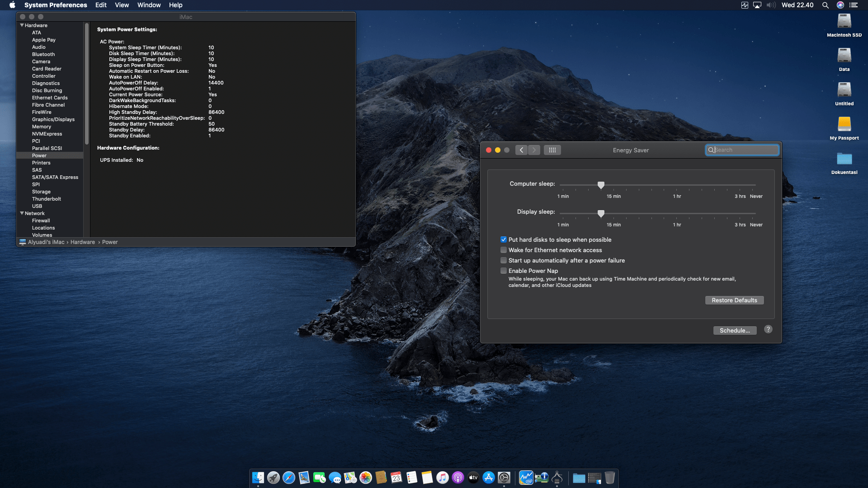Select Bluetooth in the System Information sidebar
The height and width of the screenshot is (488, 868).
[43, 54]
